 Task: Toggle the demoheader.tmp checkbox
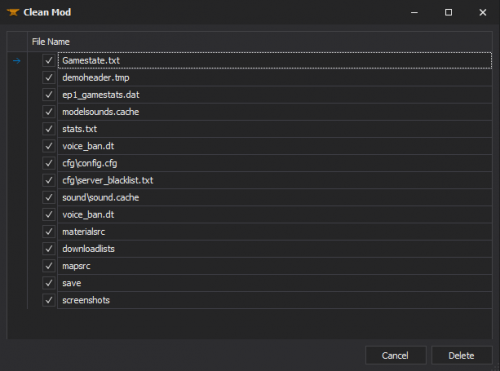click(x=49, y=78)
